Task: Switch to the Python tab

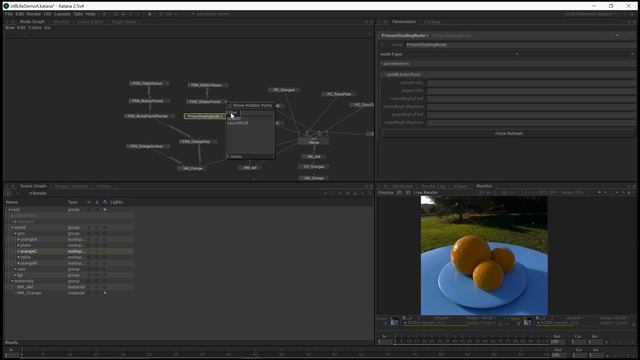Action: tap(104, 186)
